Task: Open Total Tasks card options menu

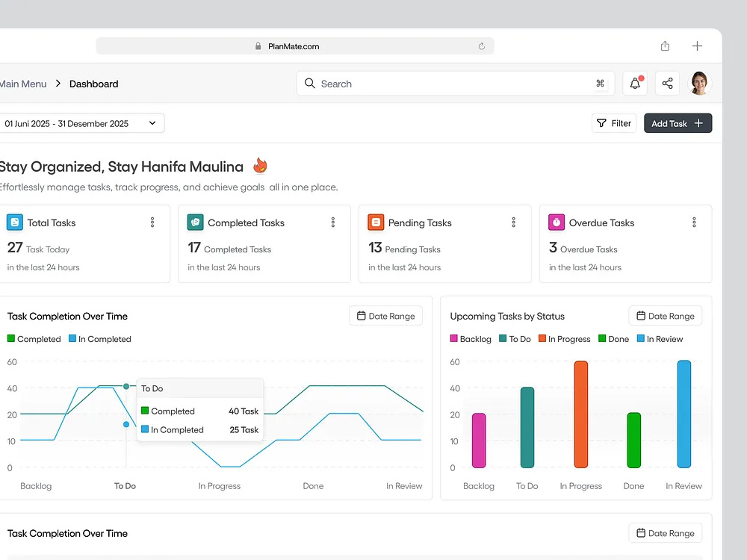Action: click(152, 223)
